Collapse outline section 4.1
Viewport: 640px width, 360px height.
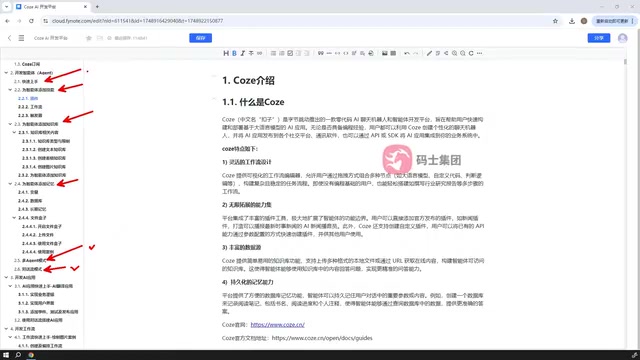click(10, 337)
